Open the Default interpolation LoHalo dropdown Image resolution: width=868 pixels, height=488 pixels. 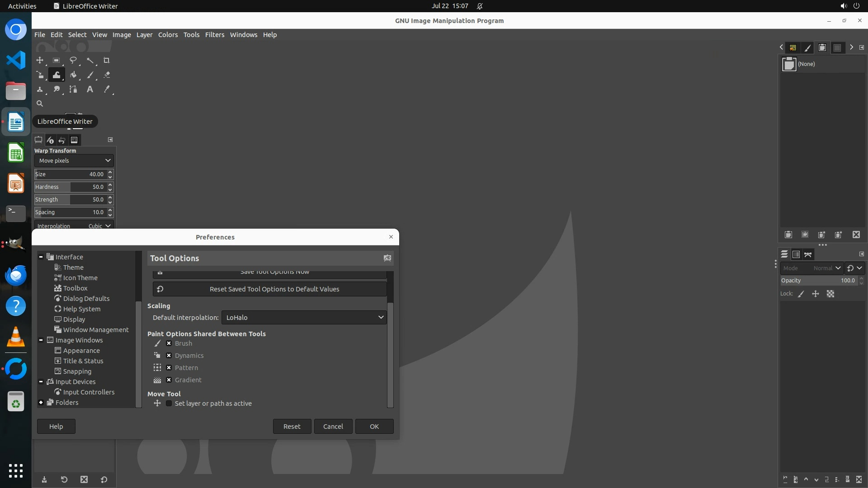click(x=304, y=318)
